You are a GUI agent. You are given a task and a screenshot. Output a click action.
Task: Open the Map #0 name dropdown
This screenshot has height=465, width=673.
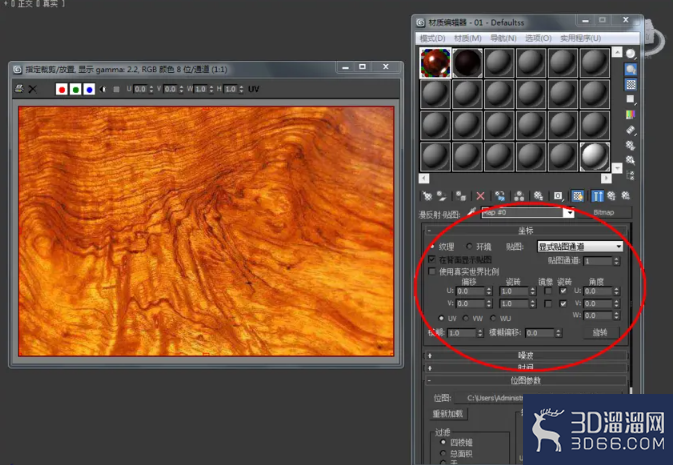coord(570,213)
